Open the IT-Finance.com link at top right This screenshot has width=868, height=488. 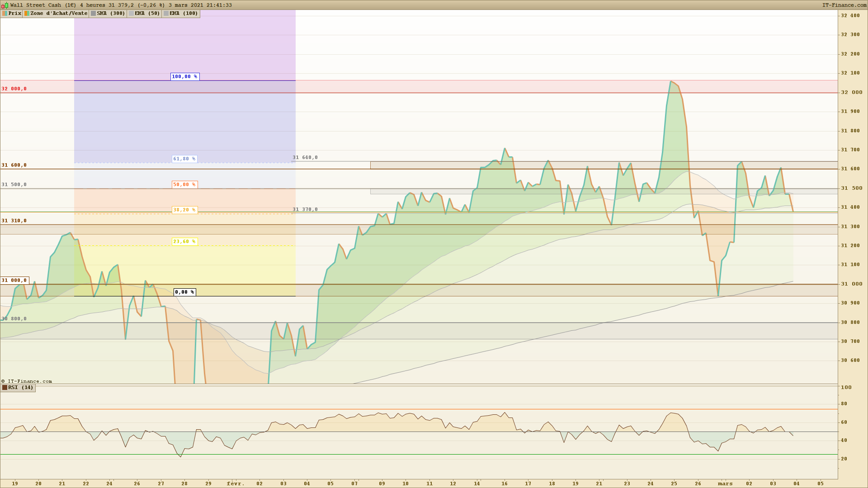click(844, 5)
